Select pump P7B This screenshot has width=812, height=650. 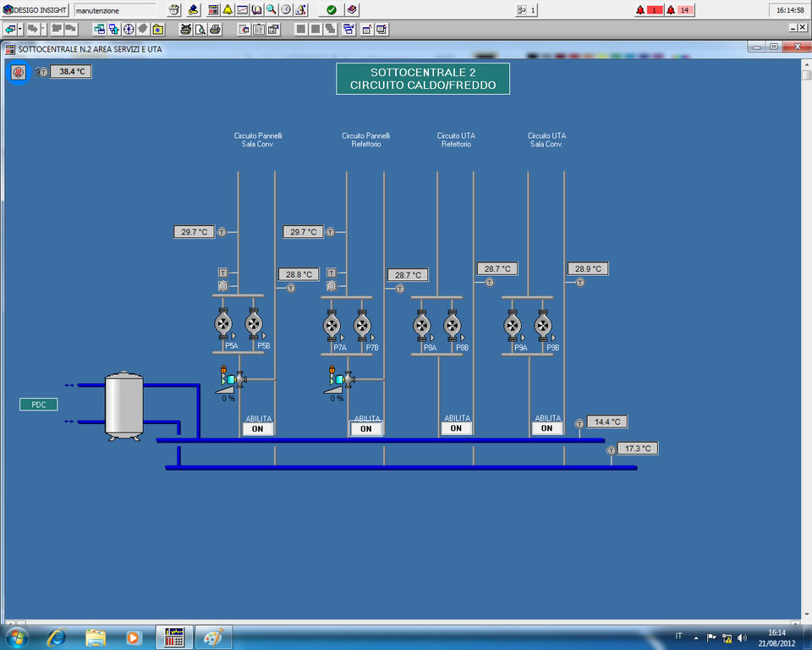362,326
